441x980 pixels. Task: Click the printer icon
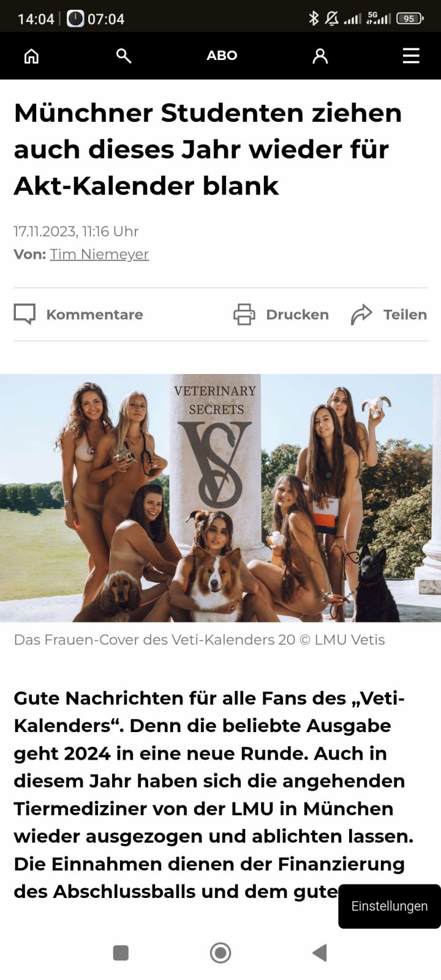[244, 314]
